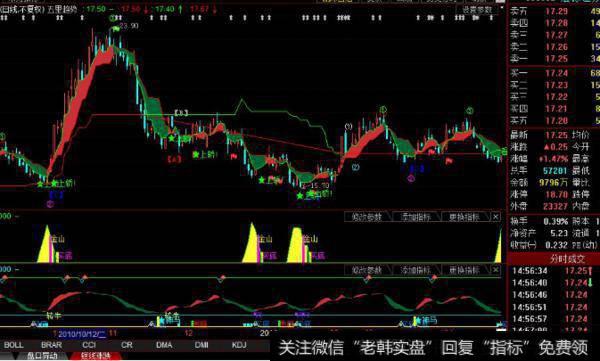Viewport: 600px width, 361px height.
Task: Click the turnover rate 0.39%
Action: click(x=556, y=221)
